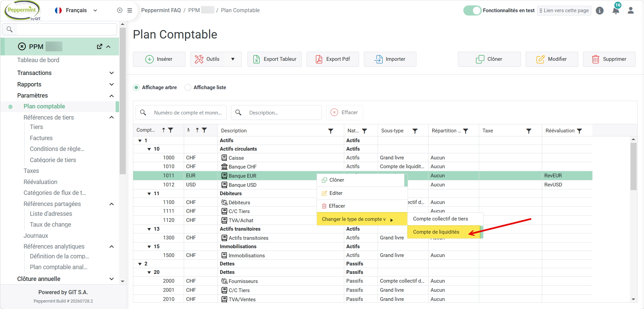This screenshot has height=309, width=644.
Task: Collapse tree node 2 Dettes
Action: click(140, 264)
